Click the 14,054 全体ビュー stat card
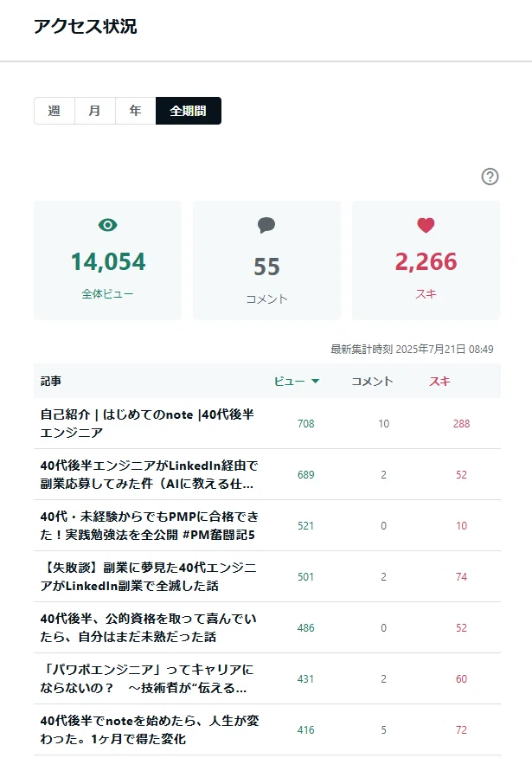The width and height of the screenshot is (532, 758). click(108, 260)
